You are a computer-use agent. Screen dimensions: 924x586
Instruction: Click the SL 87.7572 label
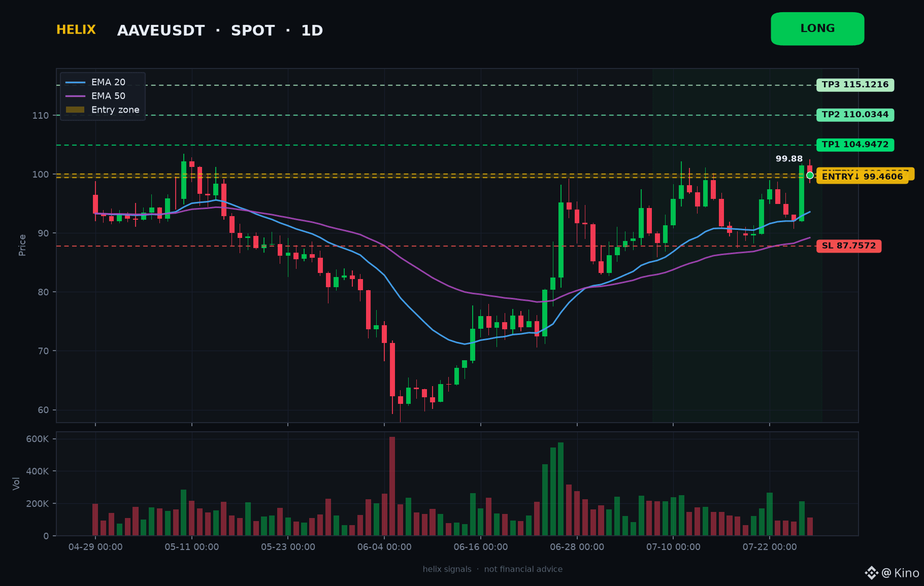click(x=849, y=246)
